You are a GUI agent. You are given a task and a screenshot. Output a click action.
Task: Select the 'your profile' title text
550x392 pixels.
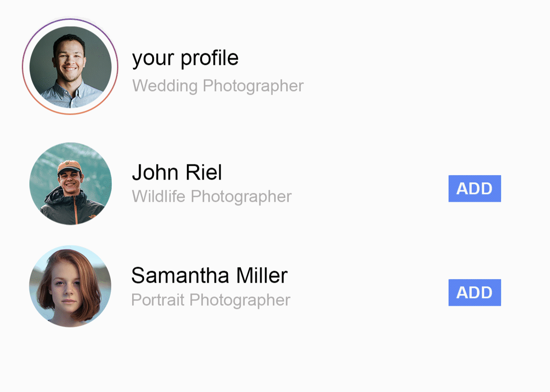[x=185, y=59]
